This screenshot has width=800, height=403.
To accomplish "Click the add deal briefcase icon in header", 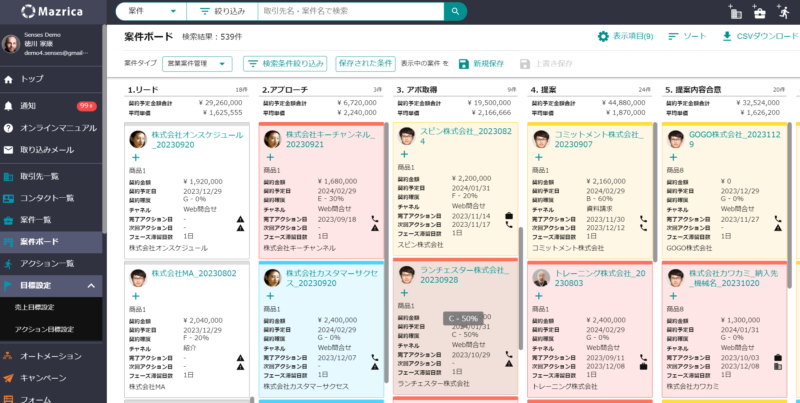I will tap(759, 12).
